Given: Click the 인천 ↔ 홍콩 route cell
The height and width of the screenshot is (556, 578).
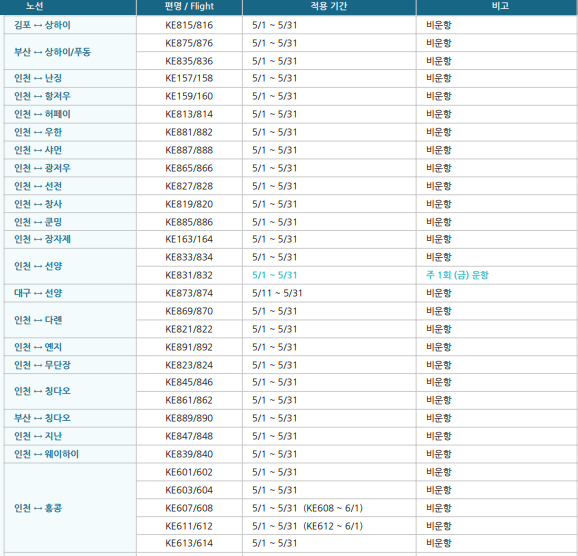Looking at the screenshot, I should pyautogui.click(x=70, y=508).
